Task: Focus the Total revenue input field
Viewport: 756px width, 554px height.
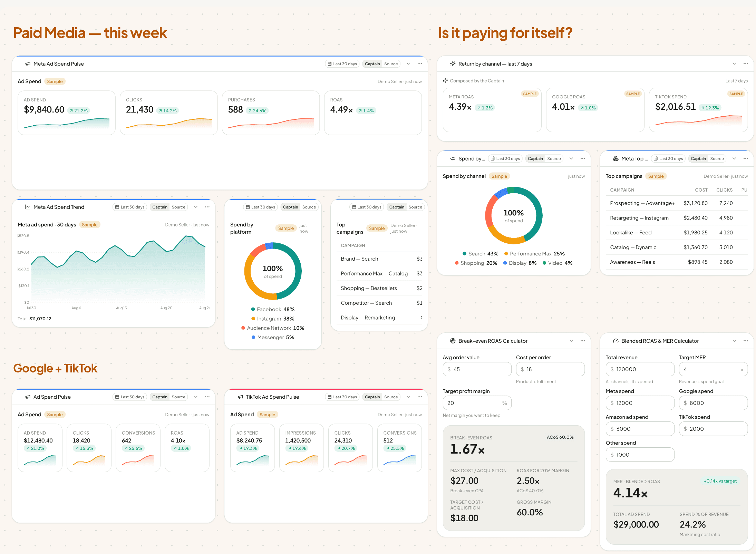Action: [640, 369]
